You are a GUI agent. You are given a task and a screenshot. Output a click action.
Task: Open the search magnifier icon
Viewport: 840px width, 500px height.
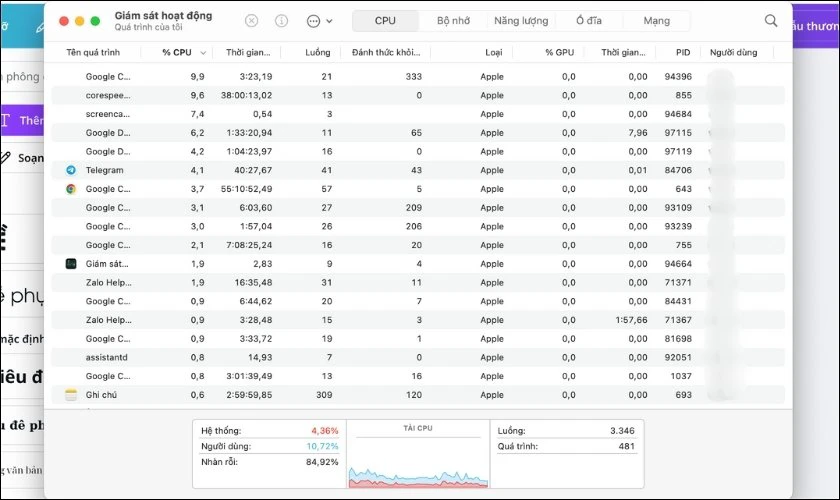pos(771,20)
